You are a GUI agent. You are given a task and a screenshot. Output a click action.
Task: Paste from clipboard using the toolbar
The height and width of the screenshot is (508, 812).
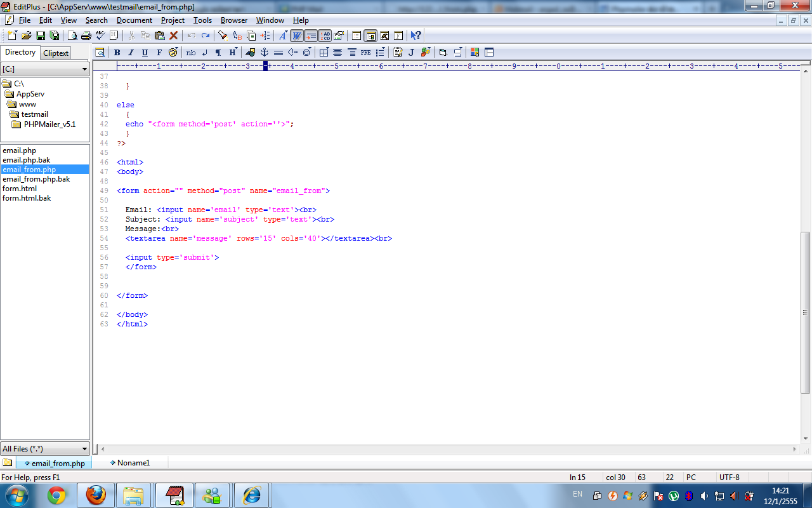click(159, 36)
